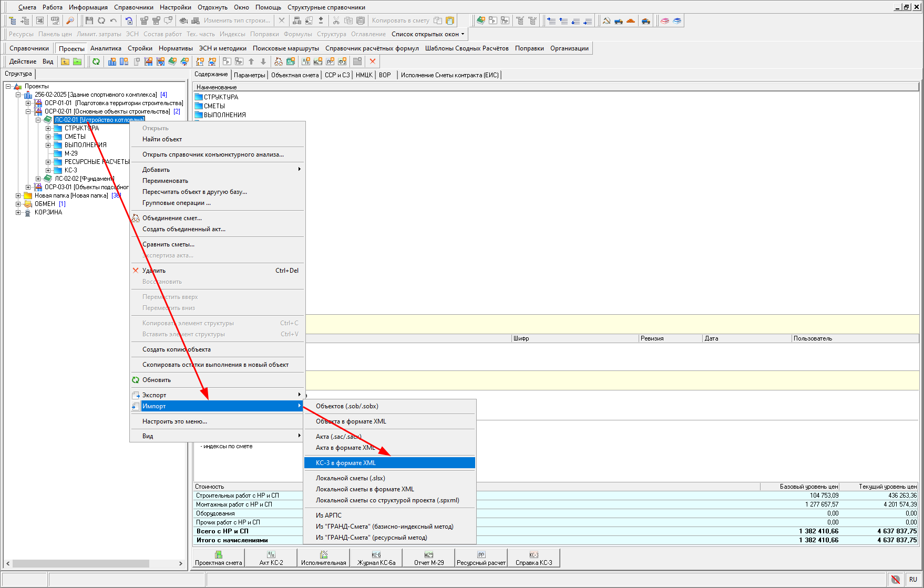Open the Список открытых окон dropdown
The image size is (924, 588).
tap(428, 34)
